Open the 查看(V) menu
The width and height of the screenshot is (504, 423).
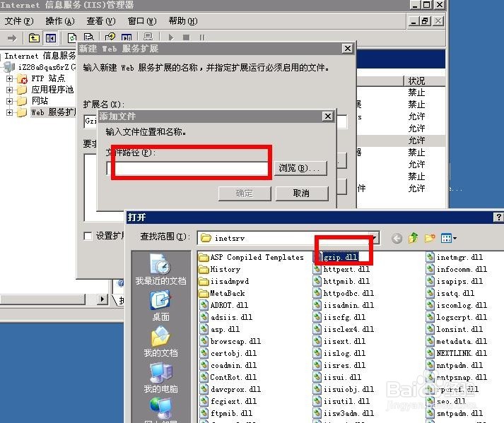(101, 21)
